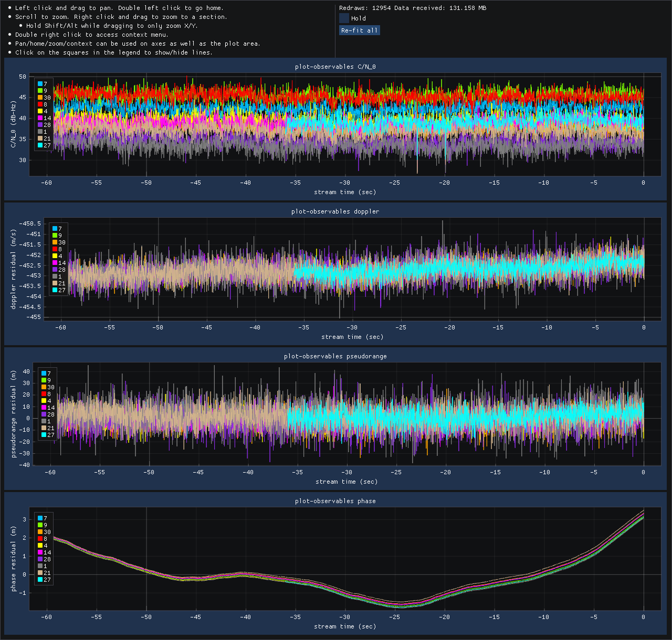Click the Re-fit all button
The height and width of the screenshot is (640, 672).
(x=360, y=30)
